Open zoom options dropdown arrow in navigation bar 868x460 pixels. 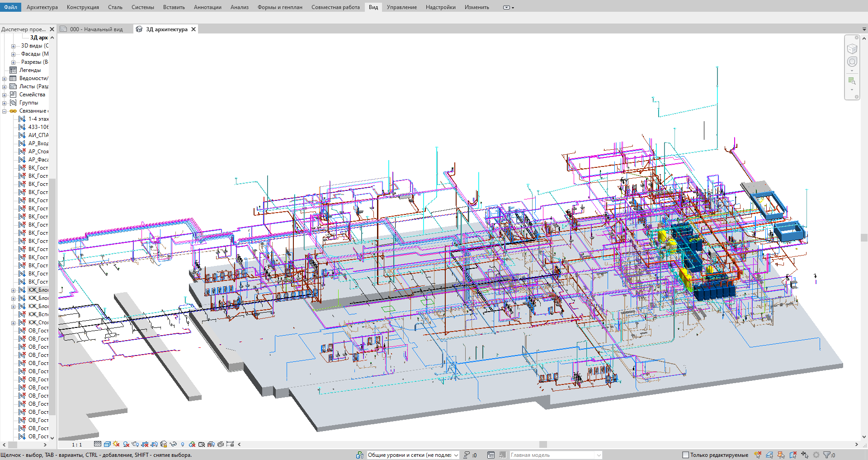pyautogui.click(x=852, y=90)
